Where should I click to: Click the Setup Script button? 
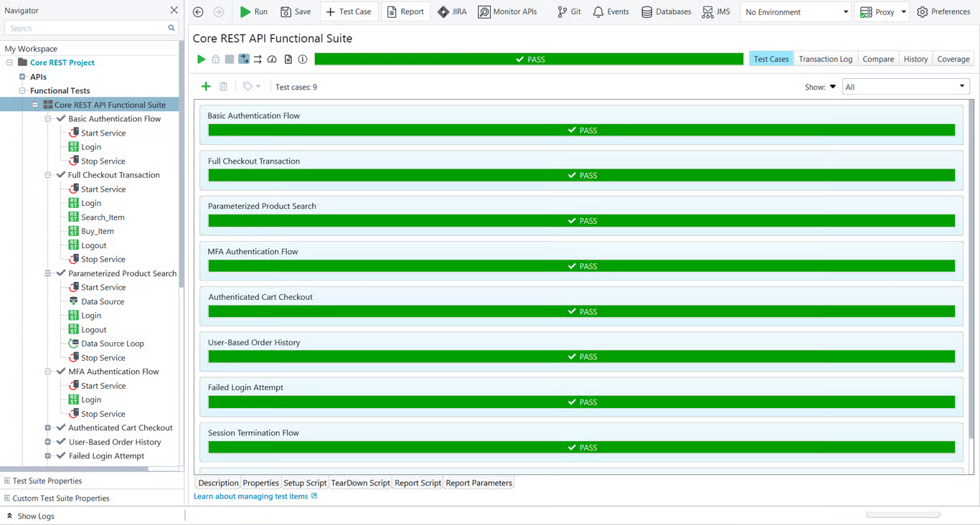pyautogui.click(x=305, y=483)
